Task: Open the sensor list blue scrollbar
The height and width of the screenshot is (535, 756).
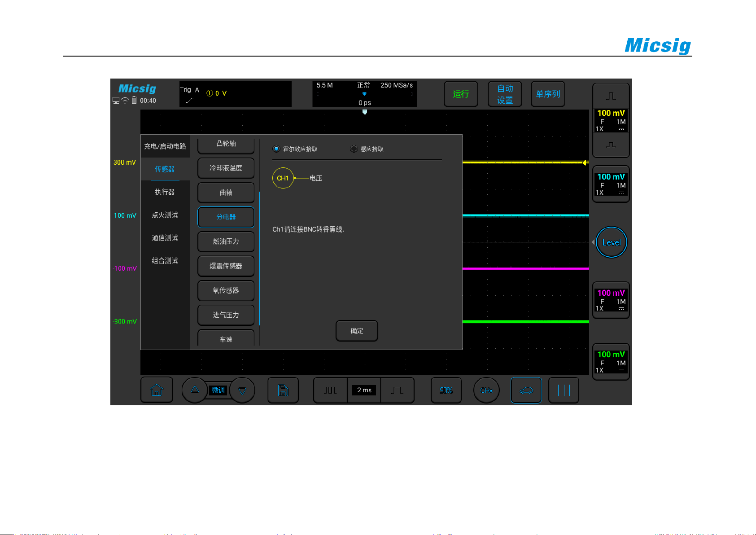Action: [260, 259]
